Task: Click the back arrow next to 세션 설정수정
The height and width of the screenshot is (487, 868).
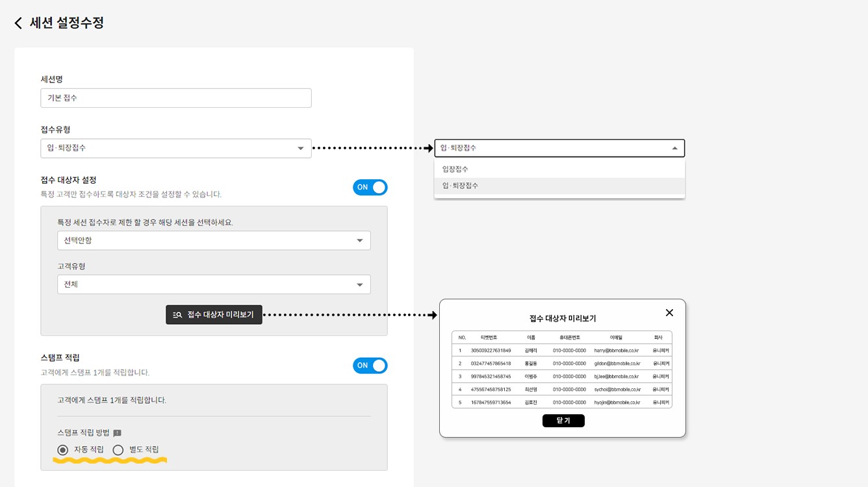Action: coord(18,23)
